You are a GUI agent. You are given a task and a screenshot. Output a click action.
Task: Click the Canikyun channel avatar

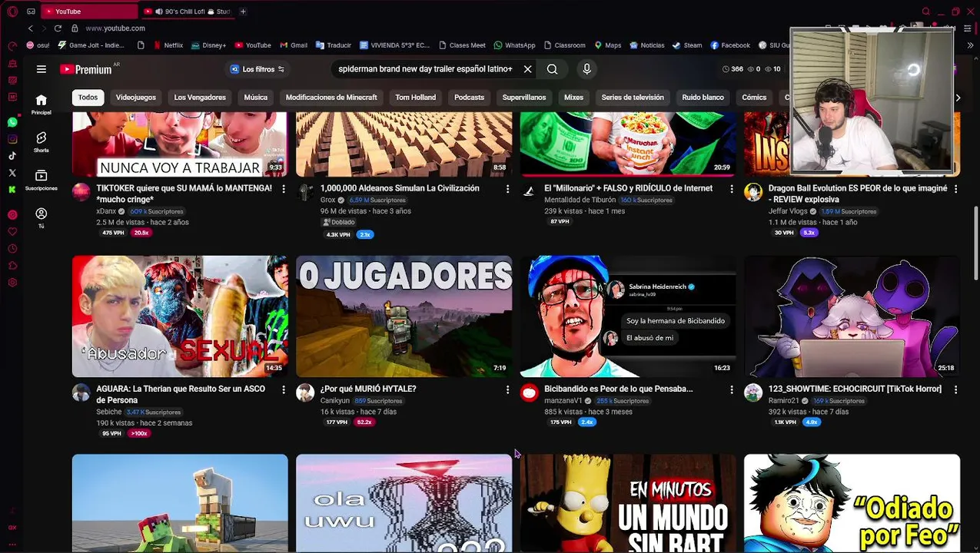point(305,392)
